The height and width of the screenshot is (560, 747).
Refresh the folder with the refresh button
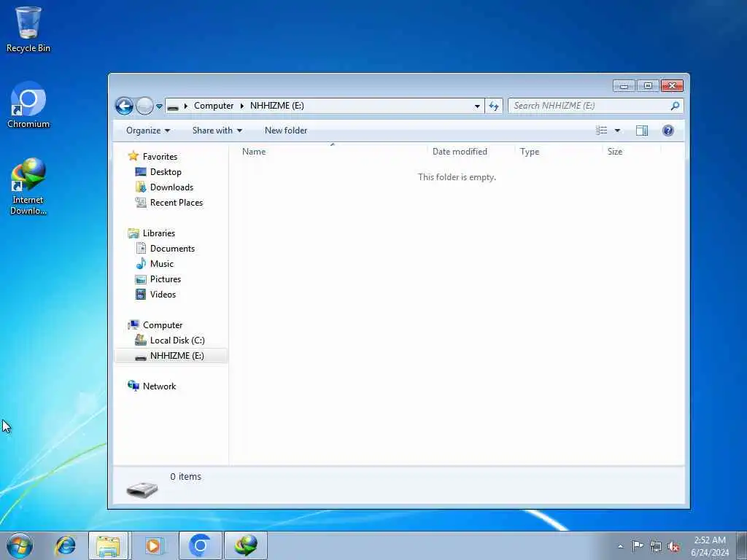tap(494, 106)
